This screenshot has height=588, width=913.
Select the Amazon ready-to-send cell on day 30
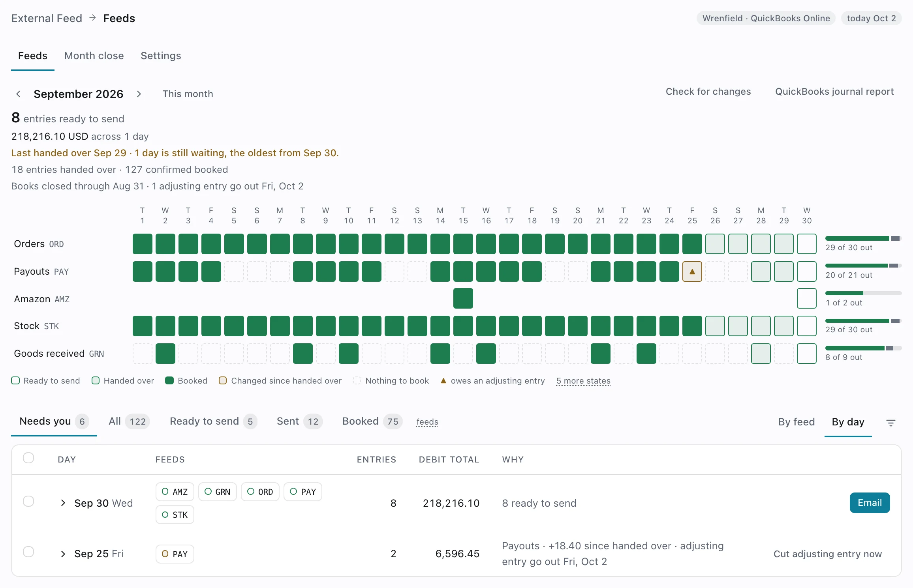pos(807,298)
